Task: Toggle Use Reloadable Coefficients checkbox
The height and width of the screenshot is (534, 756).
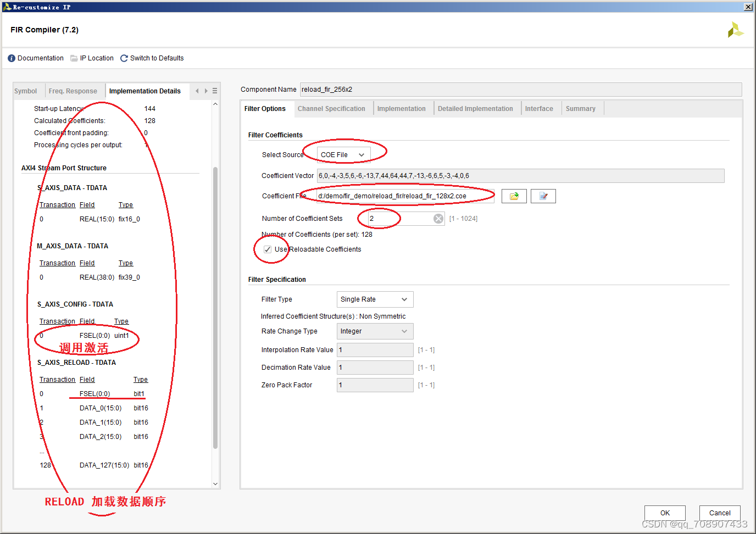Action: 268,249
